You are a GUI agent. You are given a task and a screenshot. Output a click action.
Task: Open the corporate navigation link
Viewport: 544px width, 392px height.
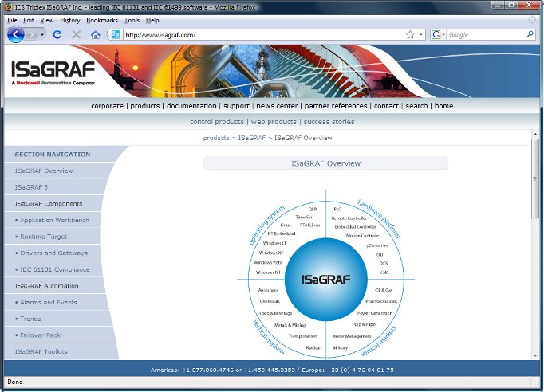coord(107,106)
